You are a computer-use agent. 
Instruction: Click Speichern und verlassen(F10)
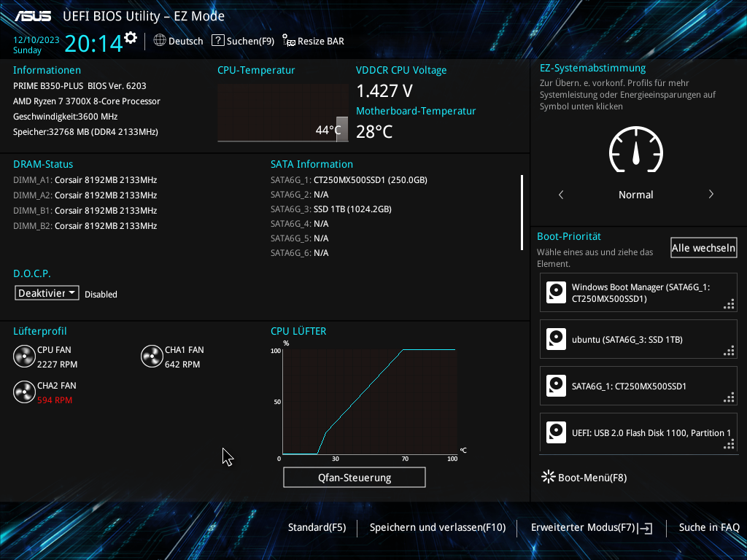(x=438, y=527)
